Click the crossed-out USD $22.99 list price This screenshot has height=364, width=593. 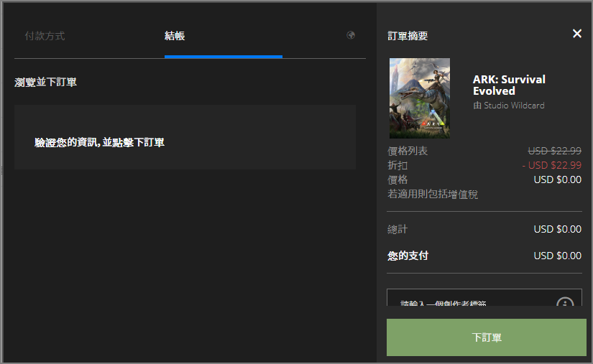point(554,151)
